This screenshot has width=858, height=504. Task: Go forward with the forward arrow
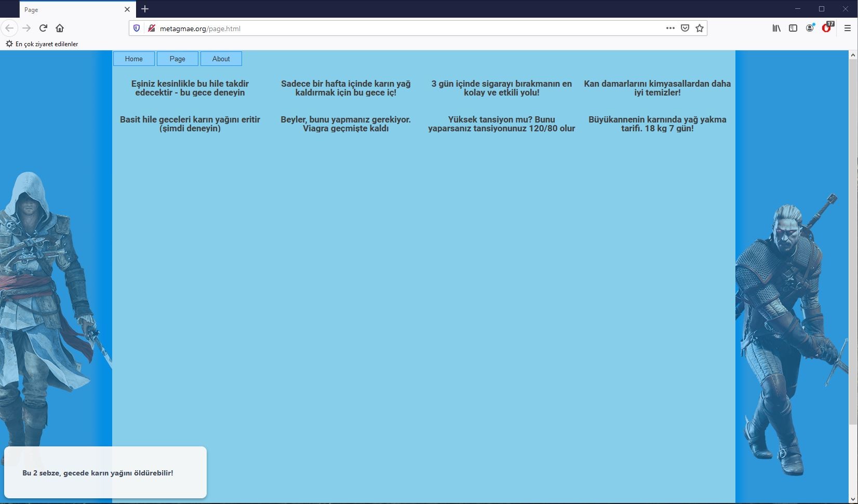tap(26, 28)
